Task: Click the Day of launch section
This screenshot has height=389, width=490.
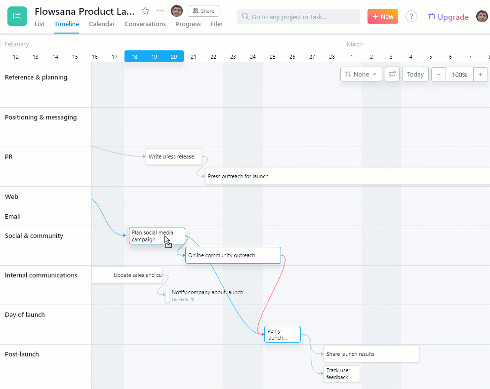Action: (x=25, y=315)
